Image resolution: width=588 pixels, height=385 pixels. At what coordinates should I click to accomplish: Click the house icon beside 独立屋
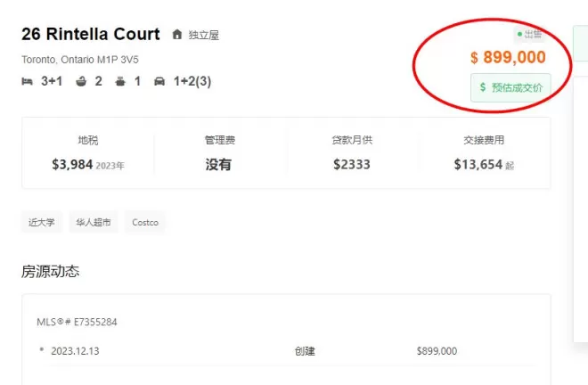point(177,35)
